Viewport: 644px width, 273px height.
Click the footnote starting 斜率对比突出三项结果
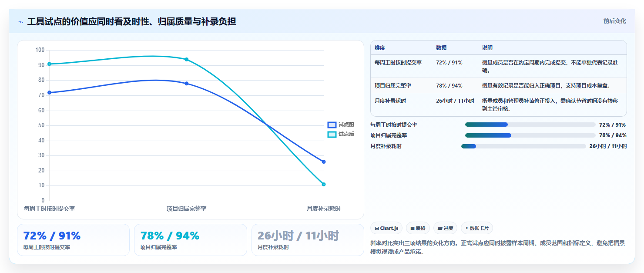click(497, 247)
